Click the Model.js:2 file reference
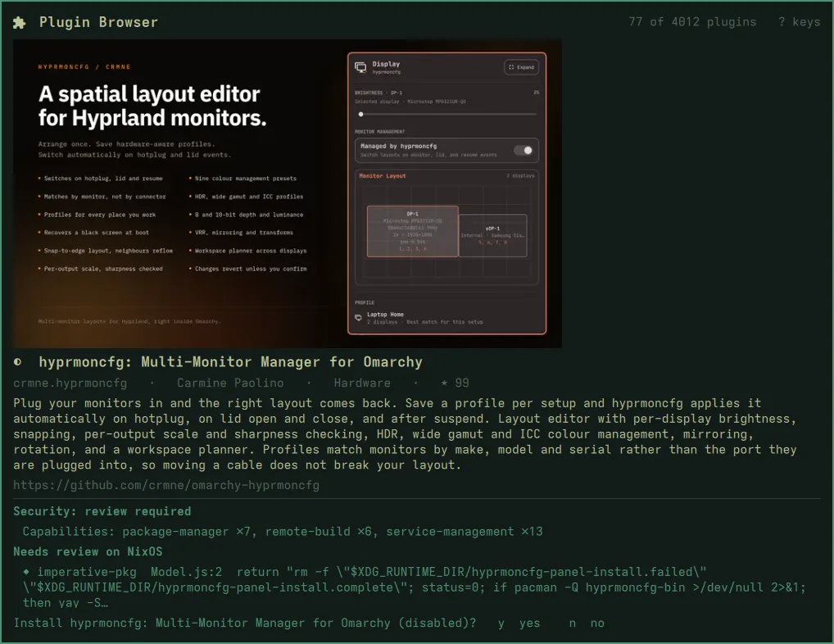 186,572
